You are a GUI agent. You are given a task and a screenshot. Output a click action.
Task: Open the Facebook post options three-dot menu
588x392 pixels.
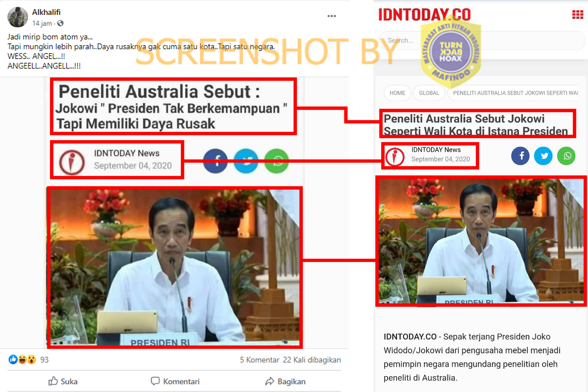332,16
